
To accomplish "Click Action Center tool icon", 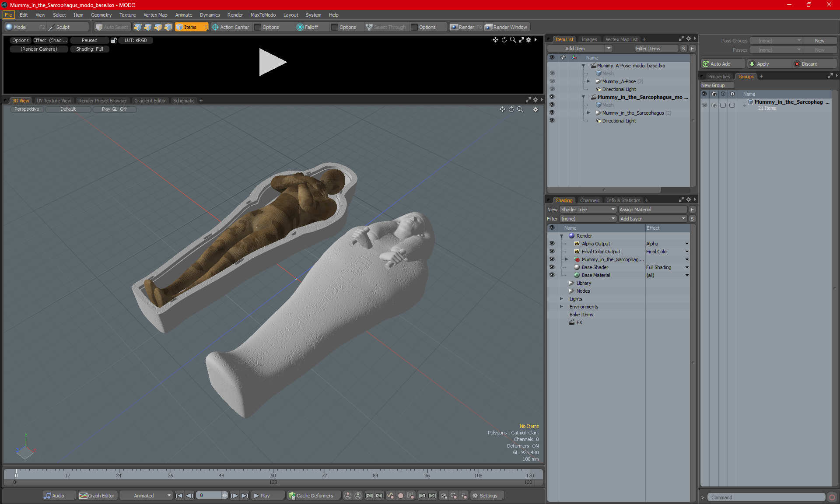I will pos(215,27).
